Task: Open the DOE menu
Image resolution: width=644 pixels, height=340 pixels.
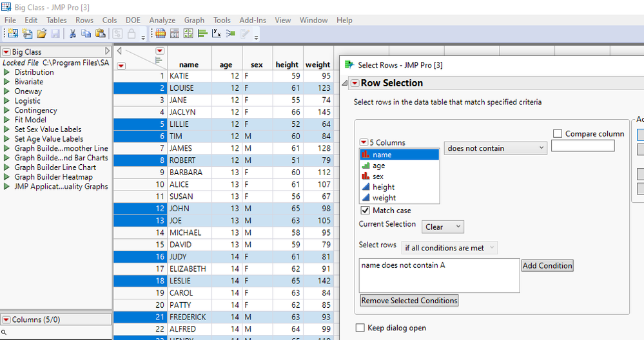Action: click(133, 20)
